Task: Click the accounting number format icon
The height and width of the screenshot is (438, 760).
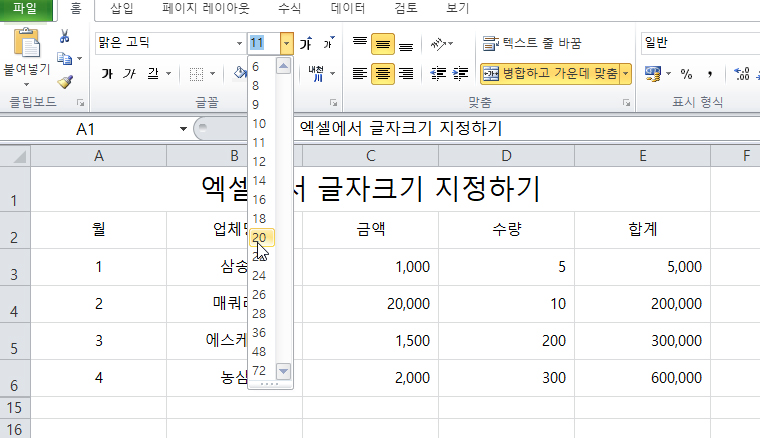Action: pos(652,74)
